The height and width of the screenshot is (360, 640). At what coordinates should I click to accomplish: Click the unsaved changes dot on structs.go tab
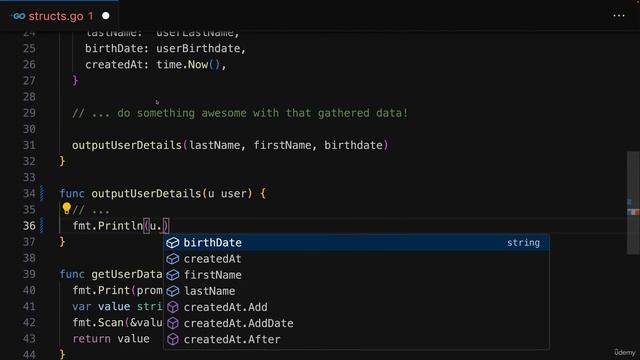(x=106, y=16)
